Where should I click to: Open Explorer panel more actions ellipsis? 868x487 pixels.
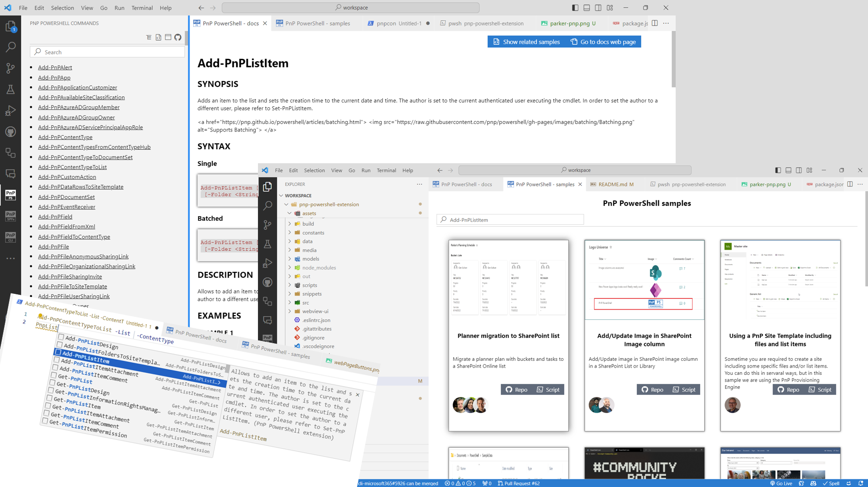click(x=420, y=184)
